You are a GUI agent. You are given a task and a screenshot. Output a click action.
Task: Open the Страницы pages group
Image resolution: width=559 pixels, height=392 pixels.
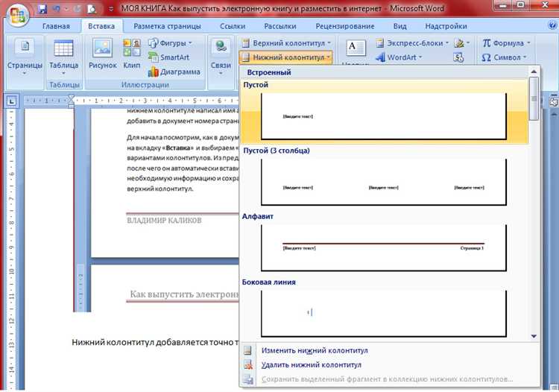pos(25,57)
